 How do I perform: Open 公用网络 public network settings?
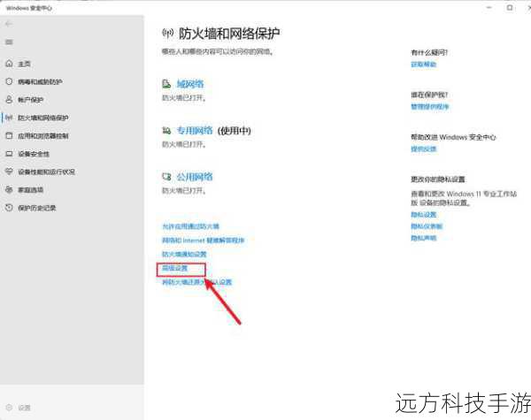[195, 177]
